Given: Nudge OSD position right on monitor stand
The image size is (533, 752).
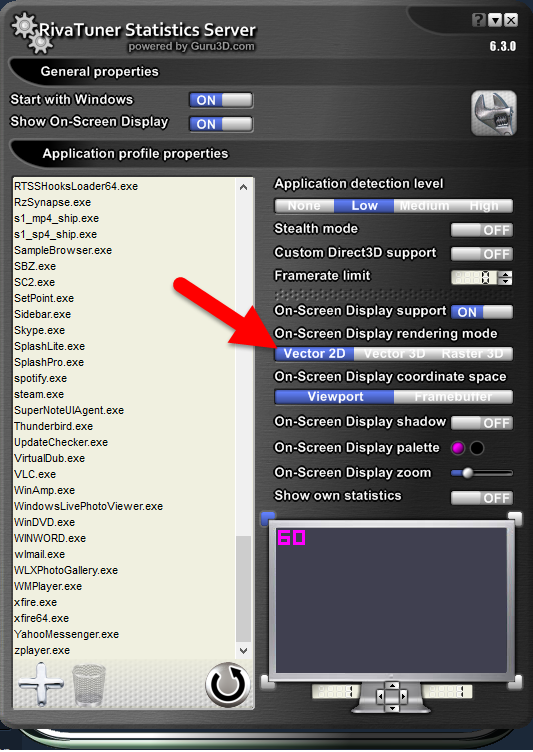Looking at the screenshot, I should point(404,695).
